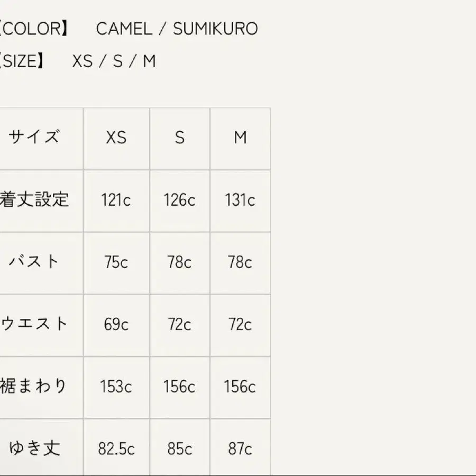This screenshot has width=476, height=476.
Task: Click the 75c bust cell
Action: [x=116, y=262]
